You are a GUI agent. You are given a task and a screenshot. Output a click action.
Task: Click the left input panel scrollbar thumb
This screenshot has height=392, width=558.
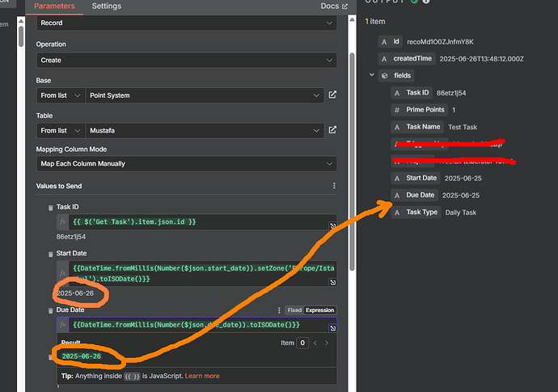pos(21,36)
